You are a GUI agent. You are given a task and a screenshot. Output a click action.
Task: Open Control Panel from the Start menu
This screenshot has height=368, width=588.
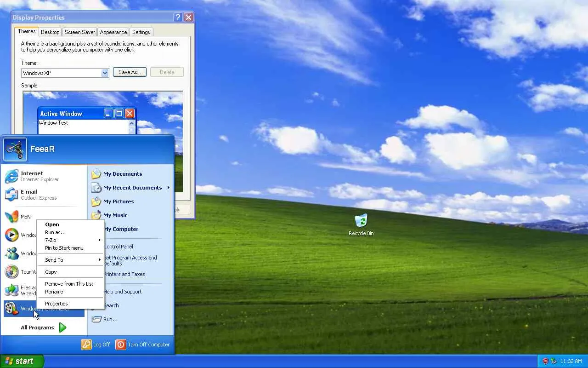[119, 247]
